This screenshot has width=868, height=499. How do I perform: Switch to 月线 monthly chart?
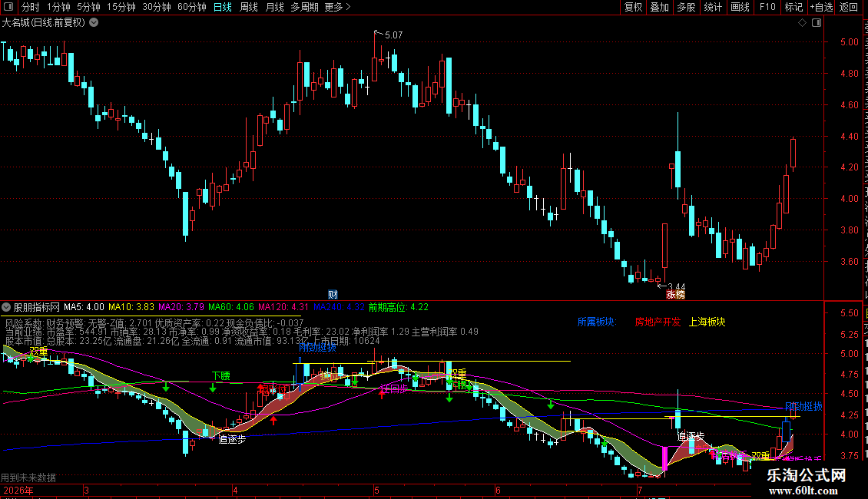click(274, 7)
